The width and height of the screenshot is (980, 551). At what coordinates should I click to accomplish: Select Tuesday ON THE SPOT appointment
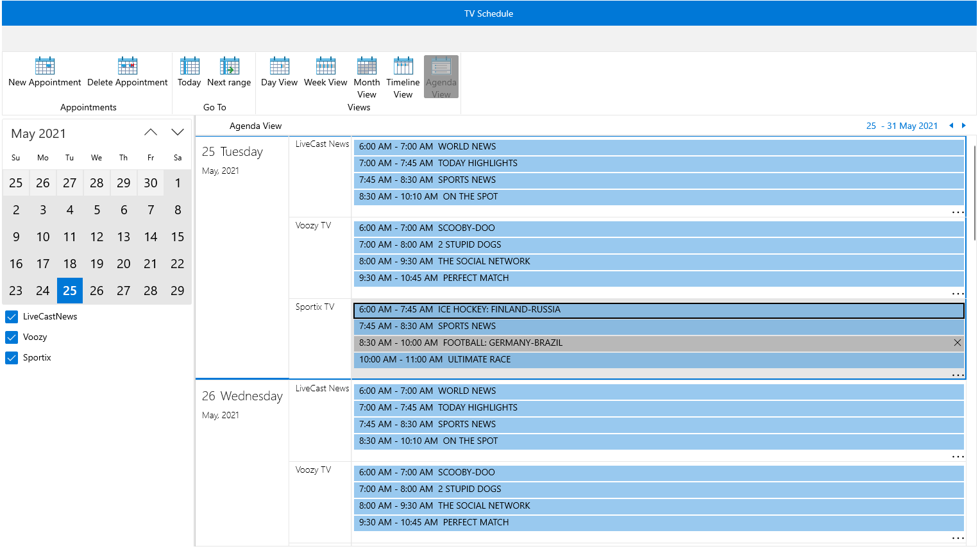click(x=659, y=197)
